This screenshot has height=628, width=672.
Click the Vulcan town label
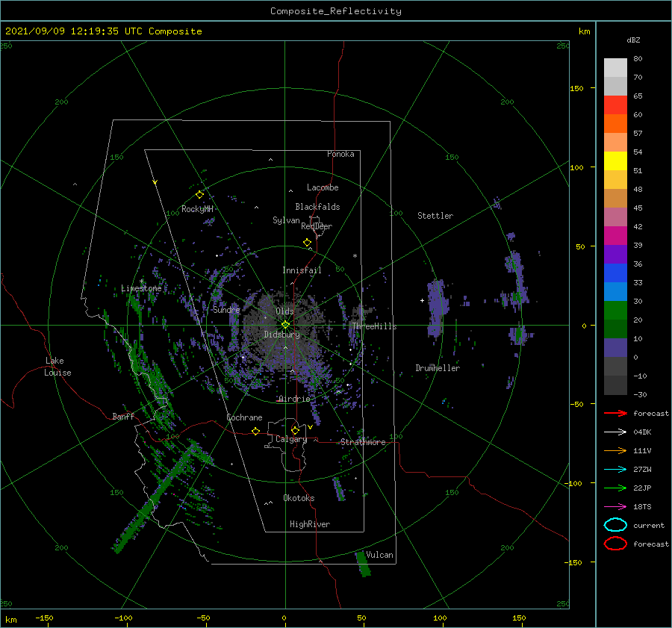[x=379, y=555]
